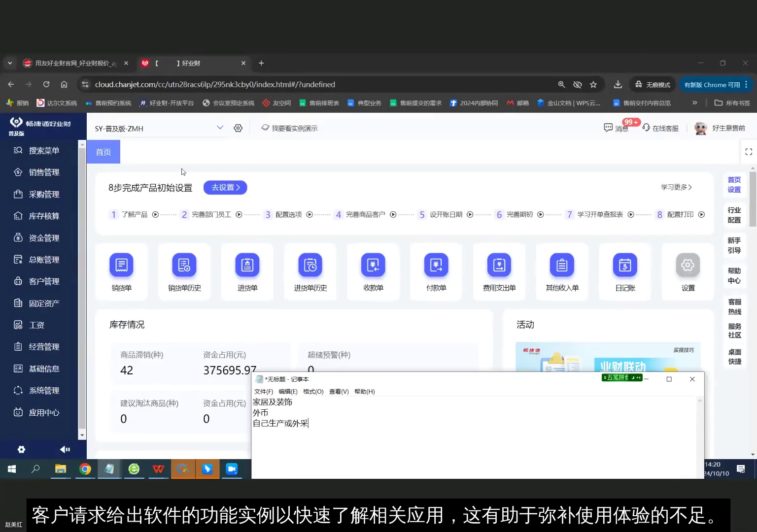Click the Chrome home button
This screenshot has height=532, width=757.
(x=64, y=84)
